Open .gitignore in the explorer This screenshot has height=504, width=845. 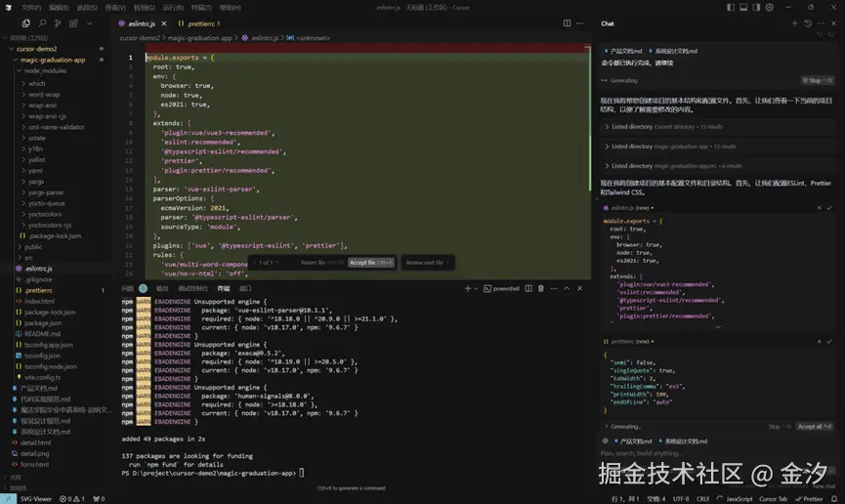pos(38,279)
